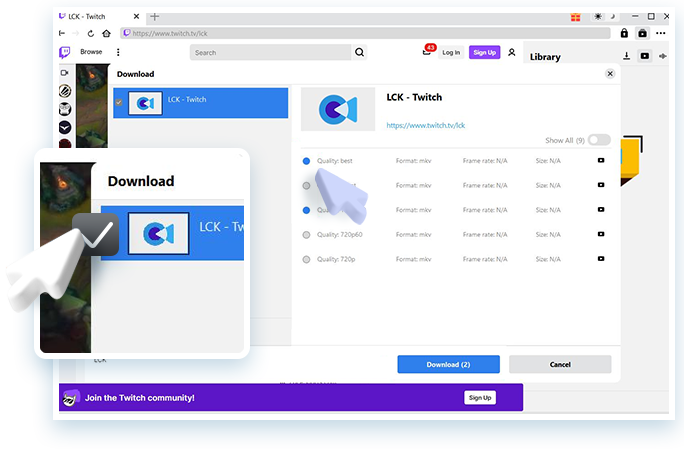Open the dark chevron channel avatar in sidebar
Image resolution: width=684 pixels, height=449 pixels.
pos(65,127)
